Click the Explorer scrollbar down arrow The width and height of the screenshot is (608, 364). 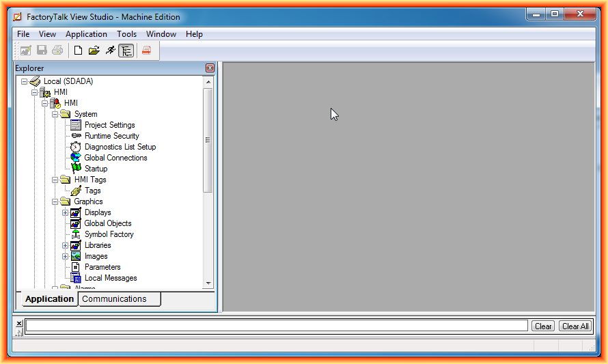pyautogui.click(x=208, y=284)
